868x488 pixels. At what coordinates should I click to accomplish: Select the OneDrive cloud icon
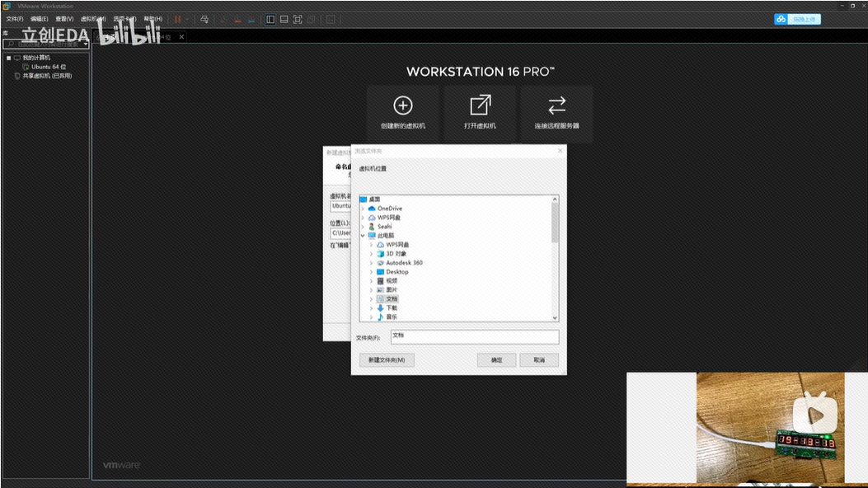point(372,209)
